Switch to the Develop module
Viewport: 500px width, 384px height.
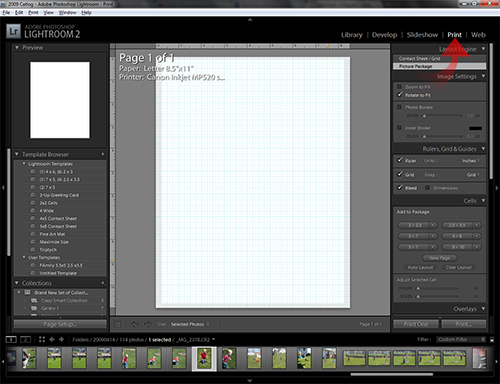click(384, 35)
